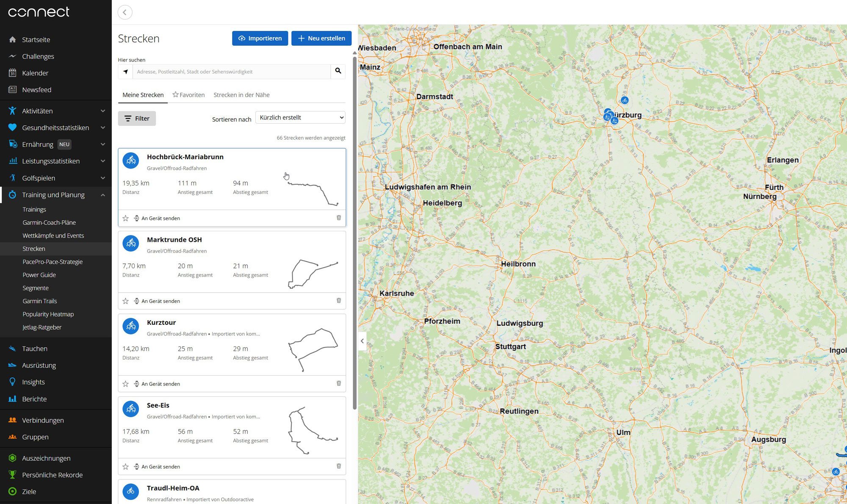Open the Kürzlich erstellt sort dropdown
This screenshot has height=504, width=847.
tap(300, 117)
